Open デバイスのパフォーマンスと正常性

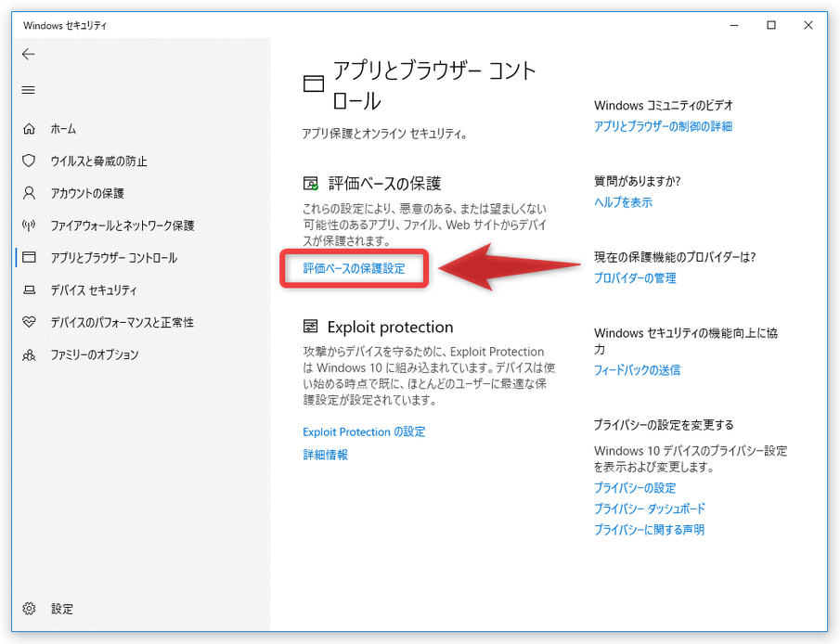tap(123, 322)
